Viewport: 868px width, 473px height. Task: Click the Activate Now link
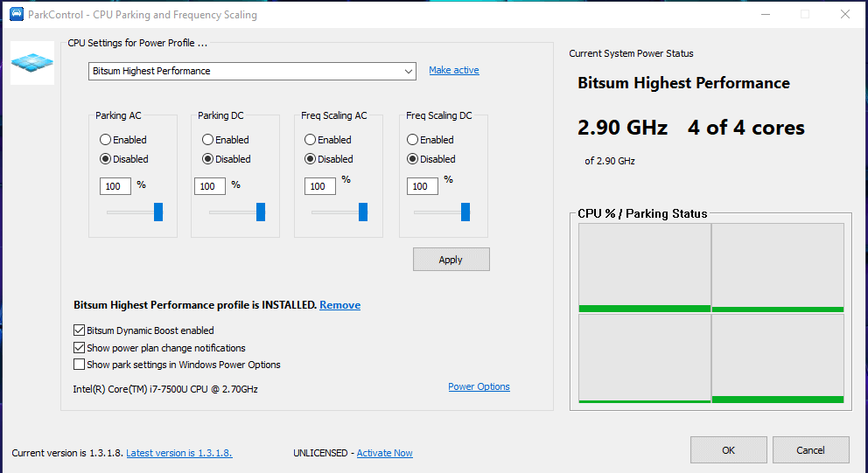(384, 453)
